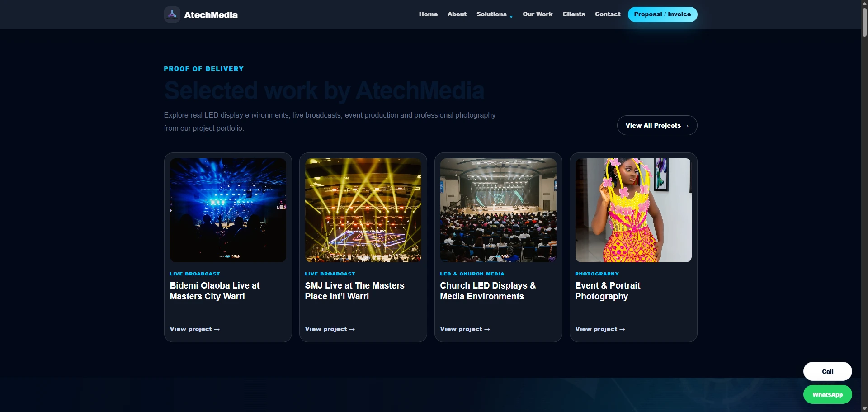View project for Event & Portrait Photography

[600, 329]
